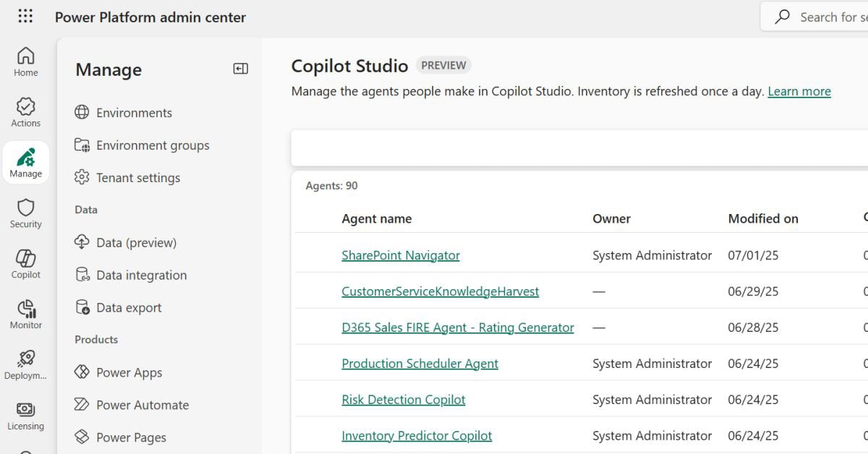
Task: Open Production Scheduler Agent
Action: coord(420,364)
